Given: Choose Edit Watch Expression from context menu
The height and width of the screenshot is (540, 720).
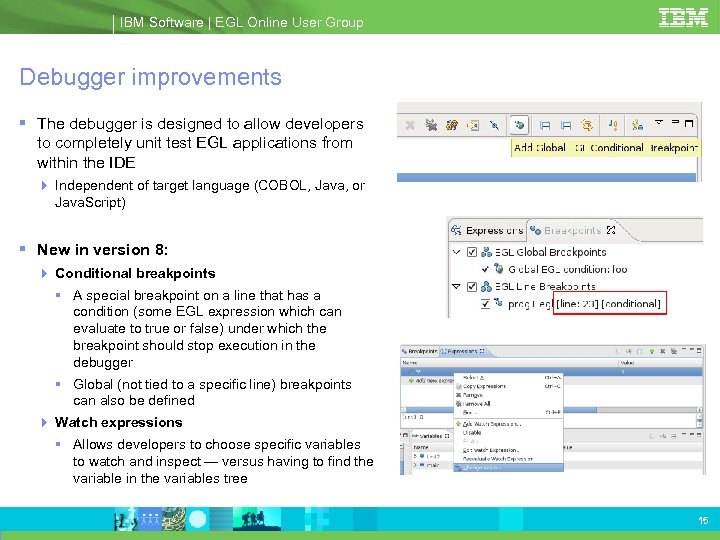Looking at the screenshot, I should click(x=508, y=450).
